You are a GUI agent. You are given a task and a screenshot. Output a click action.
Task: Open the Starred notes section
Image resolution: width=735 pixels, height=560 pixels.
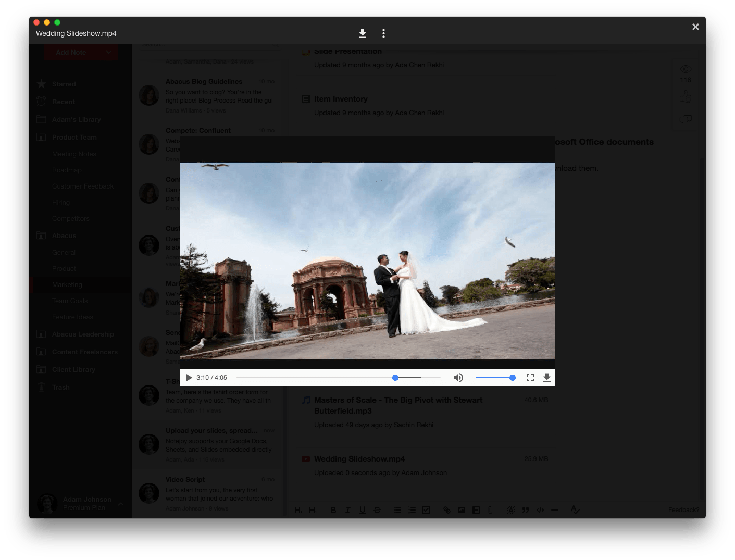[x=64, y=84]
